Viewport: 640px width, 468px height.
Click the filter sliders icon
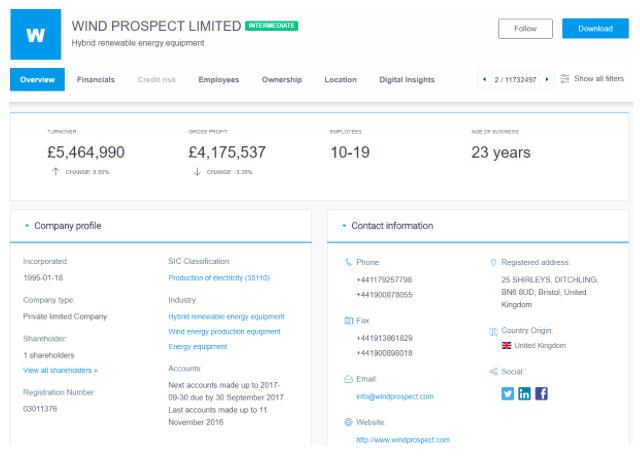tap(564, 79)
